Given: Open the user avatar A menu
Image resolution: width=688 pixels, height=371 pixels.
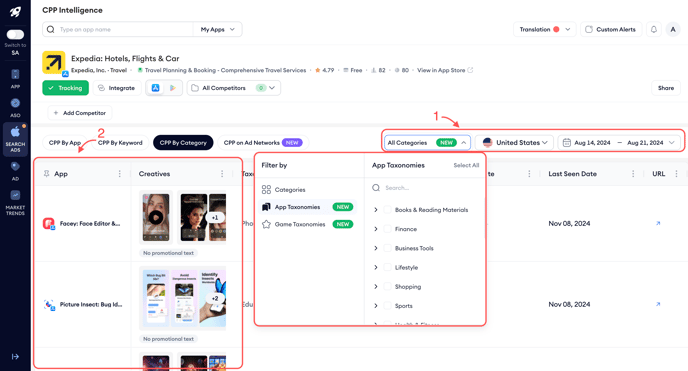Looking at the screenshot, I should 673,29.
